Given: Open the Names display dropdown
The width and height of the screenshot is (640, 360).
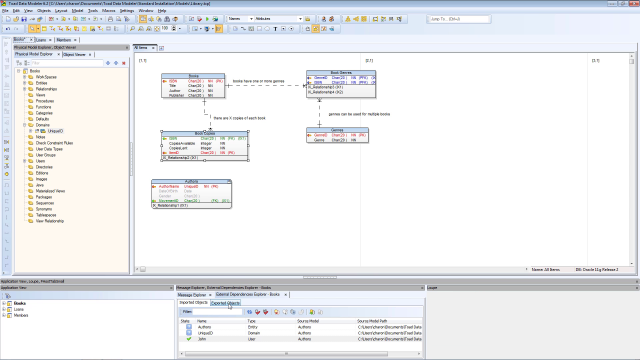Looking at the screenshot, I should (251, 19).
